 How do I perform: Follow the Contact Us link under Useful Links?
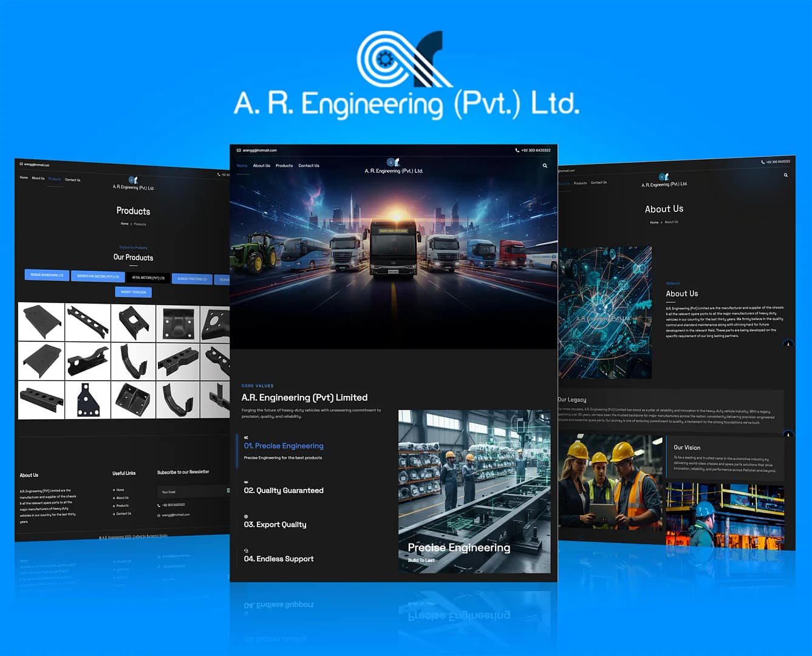pyautogui.click(x=123, y=513)
